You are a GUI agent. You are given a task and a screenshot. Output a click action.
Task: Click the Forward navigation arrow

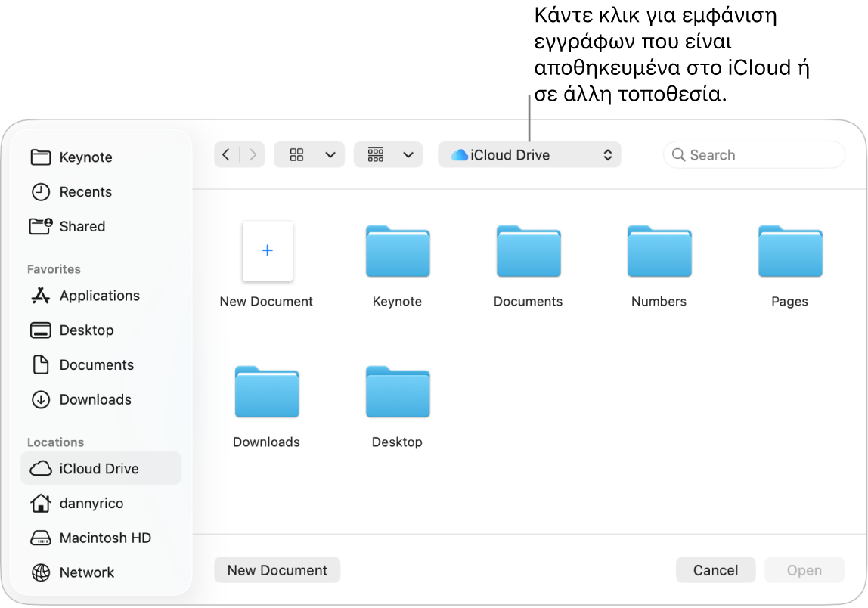click(x=253, y=154)
